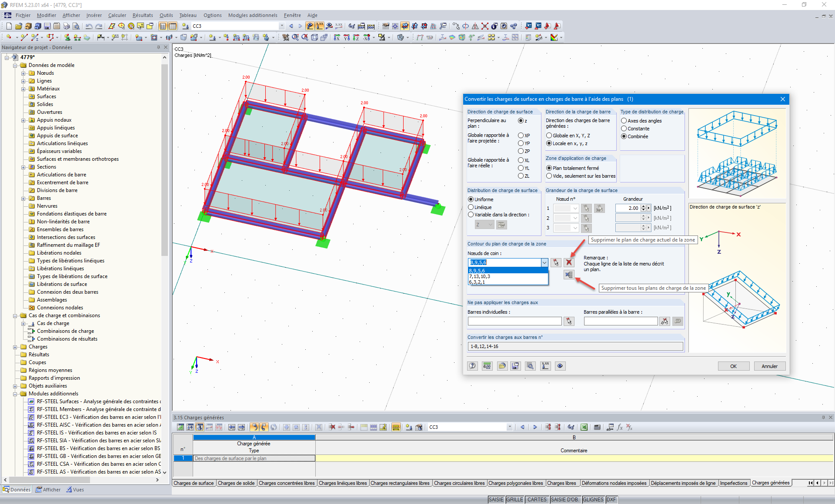This screenshot has height=504, width=835.
Task: Click the eye view icon in dialog
Action: click(x=560, y=366)
